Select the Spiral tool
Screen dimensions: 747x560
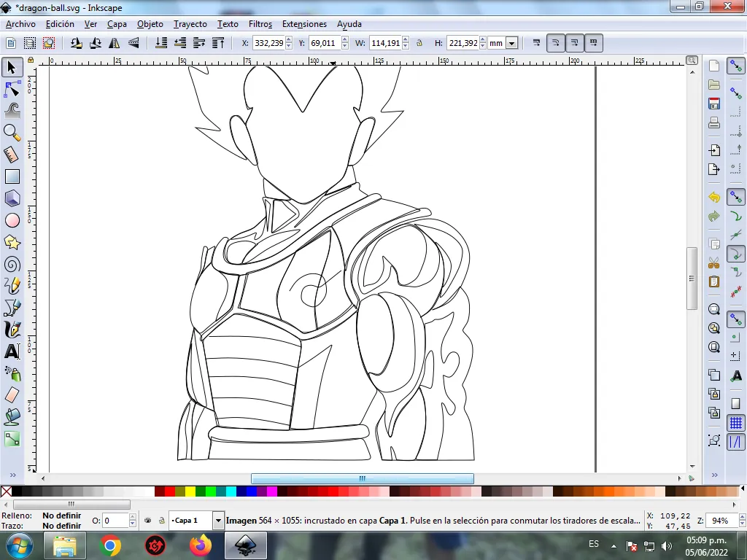12,264
